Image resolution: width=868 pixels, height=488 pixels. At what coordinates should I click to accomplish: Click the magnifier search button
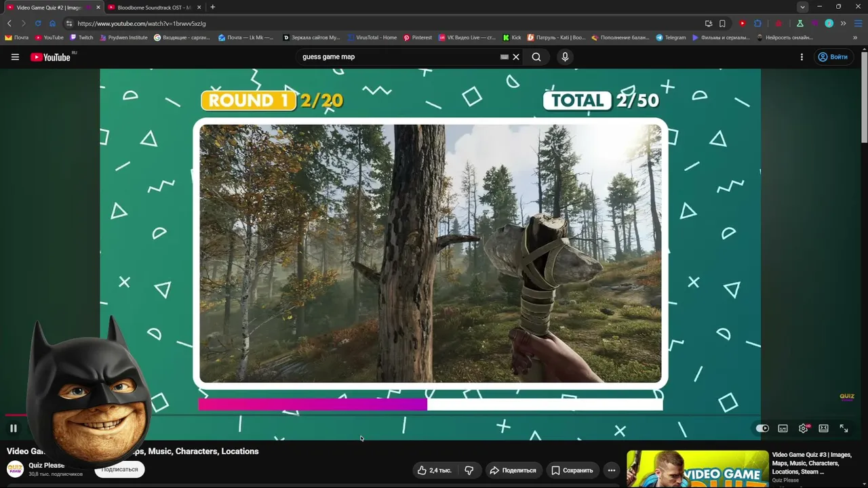(536, 57)
